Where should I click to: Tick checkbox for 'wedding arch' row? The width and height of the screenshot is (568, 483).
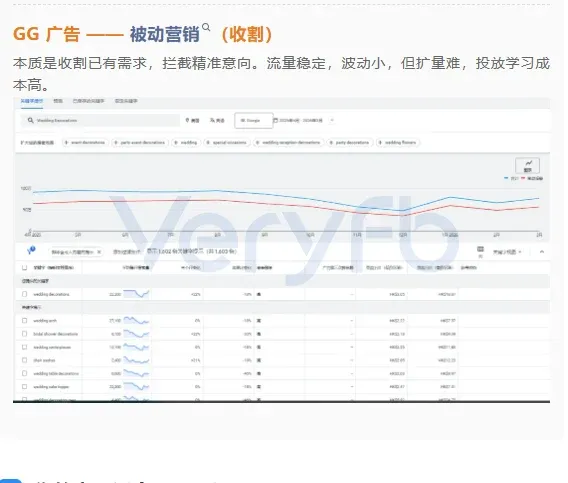[x=25, y=321]
